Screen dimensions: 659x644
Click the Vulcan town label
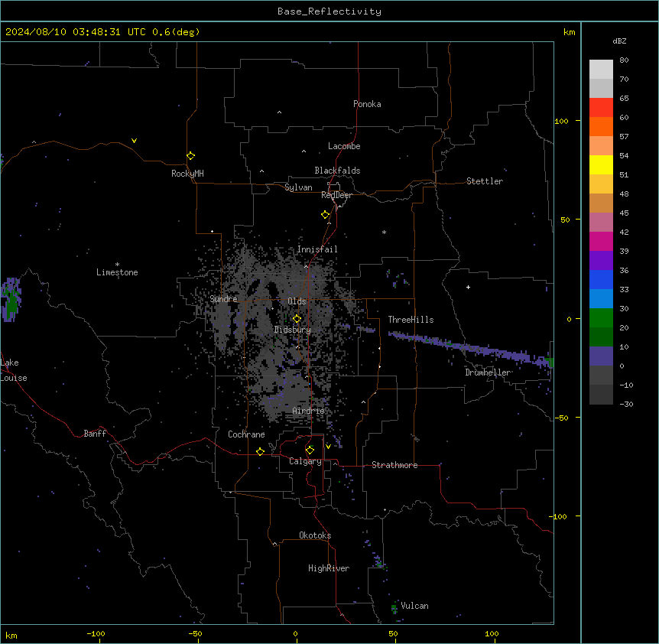(414, 606)
